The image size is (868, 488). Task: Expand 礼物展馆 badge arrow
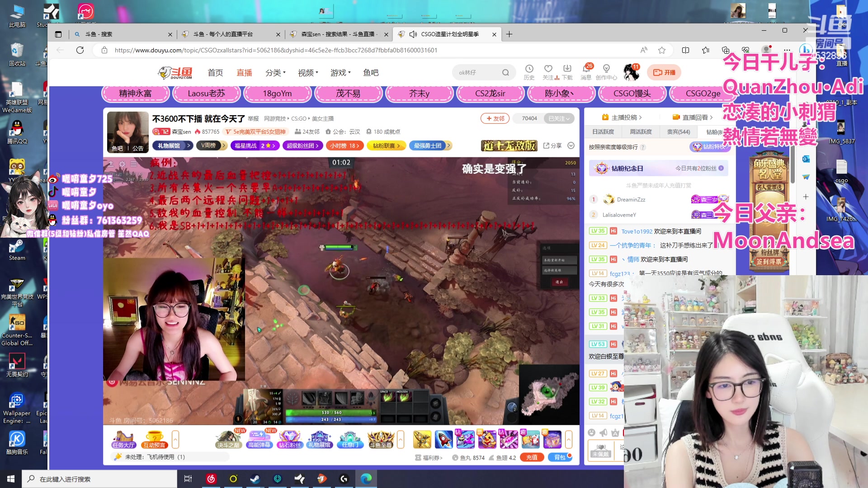189,145
